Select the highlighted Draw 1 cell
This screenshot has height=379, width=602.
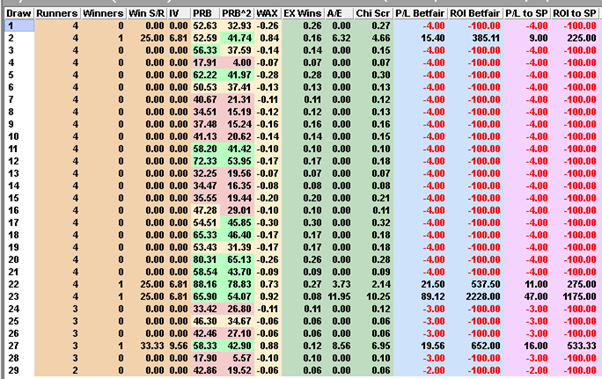[x=19, y=26]
